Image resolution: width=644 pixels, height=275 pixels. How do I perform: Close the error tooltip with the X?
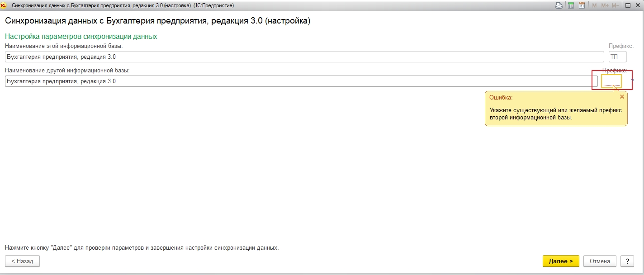click(x=622, y=97)
